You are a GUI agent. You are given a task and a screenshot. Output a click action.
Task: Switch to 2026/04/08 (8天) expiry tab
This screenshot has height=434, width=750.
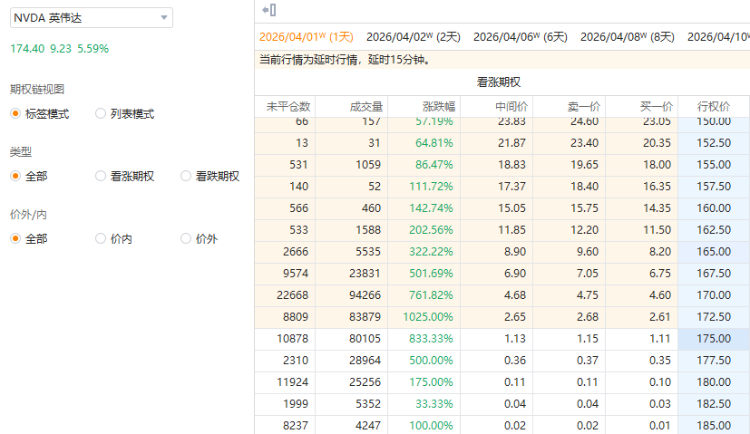point(627,37)
